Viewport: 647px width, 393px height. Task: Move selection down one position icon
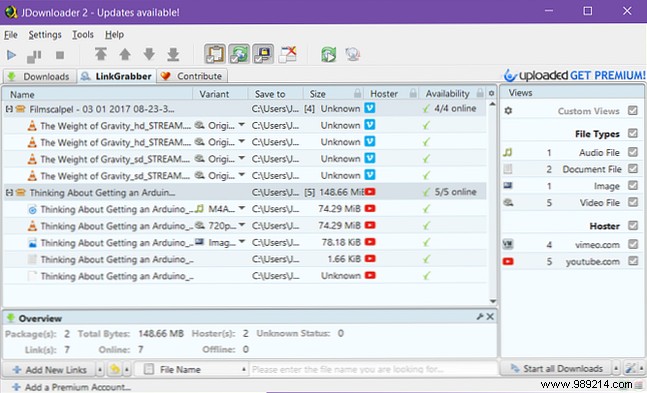(x=149, y=54)
